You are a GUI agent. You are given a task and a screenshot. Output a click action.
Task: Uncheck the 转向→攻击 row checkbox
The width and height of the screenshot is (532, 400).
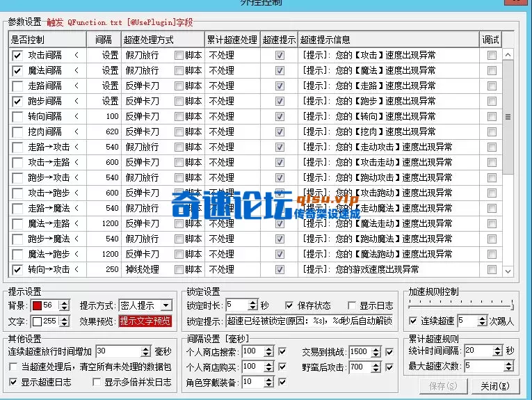coord(17,269)
